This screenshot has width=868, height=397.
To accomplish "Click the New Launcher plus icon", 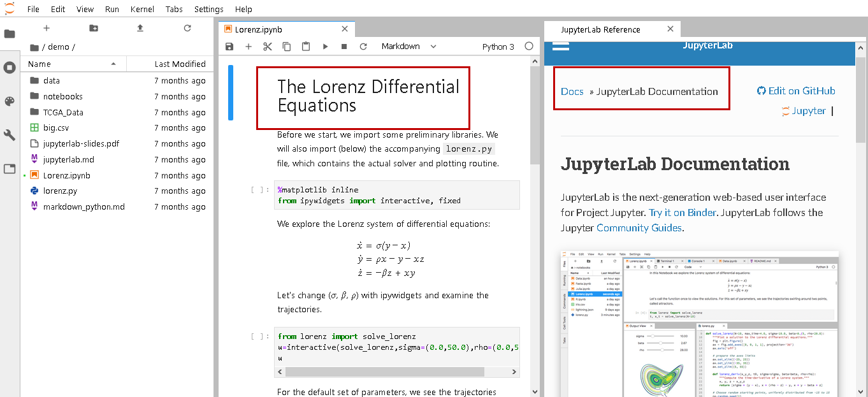I will pyautogui.click(x=46, y=28).
